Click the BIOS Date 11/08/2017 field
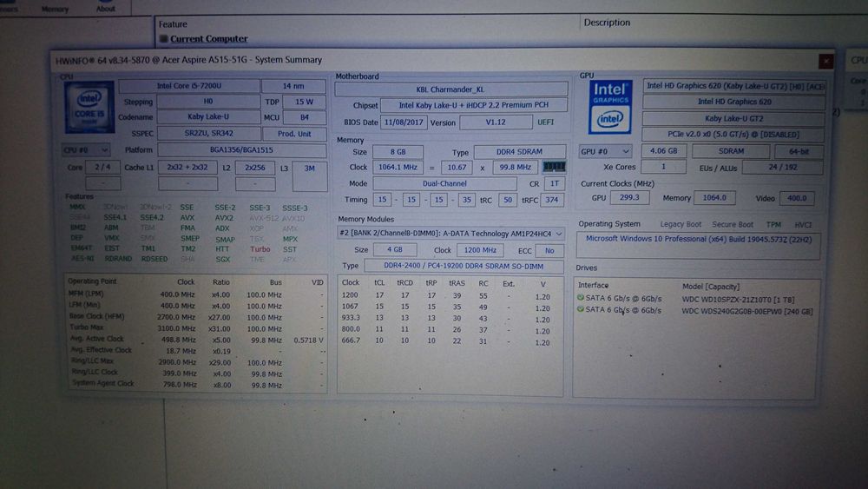Image resolution: width=868 pixels, height=489 pixels. tap(404, 122)
